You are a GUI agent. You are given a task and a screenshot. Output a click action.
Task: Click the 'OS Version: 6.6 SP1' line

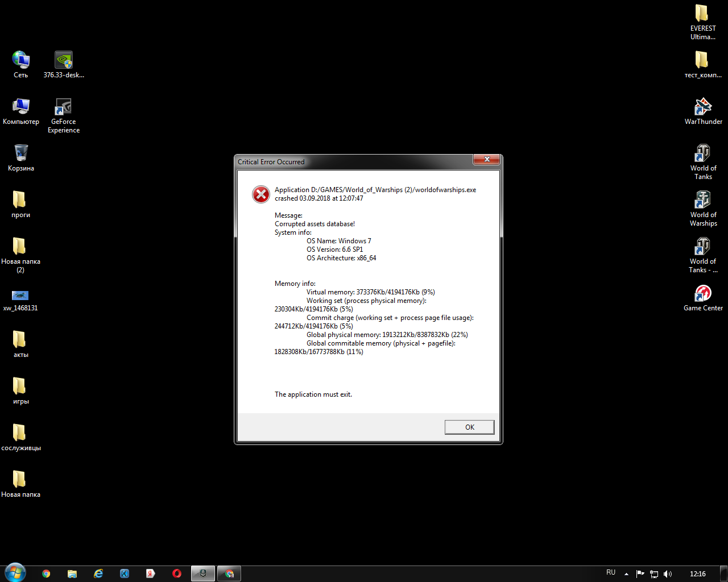334,250
